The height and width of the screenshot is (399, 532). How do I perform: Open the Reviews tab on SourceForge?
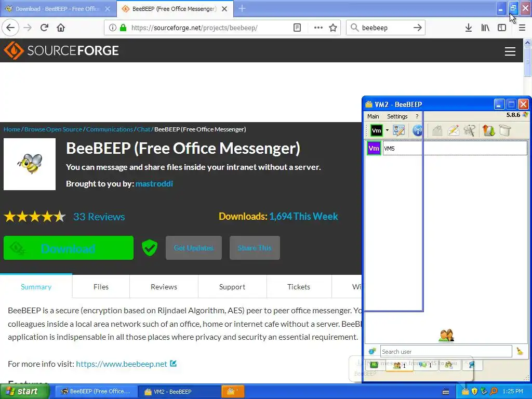click(164, 287)
